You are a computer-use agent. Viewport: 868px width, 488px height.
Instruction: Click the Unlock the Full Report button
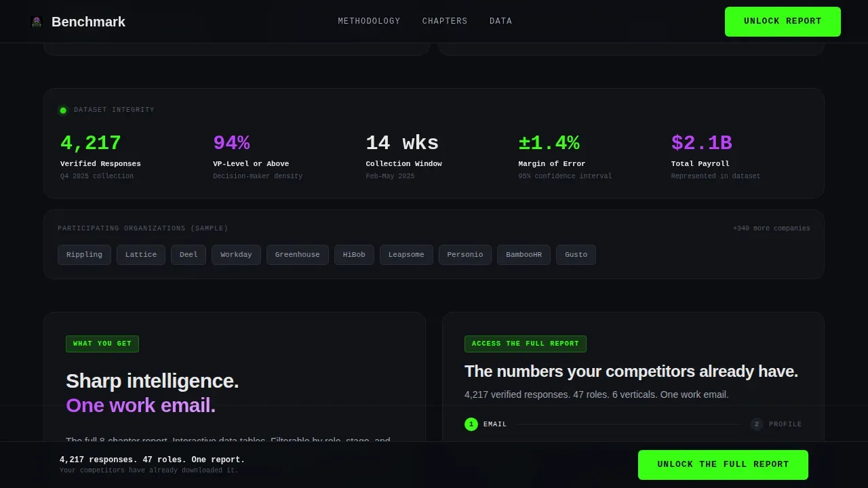pyautogui.click(x=723, y=465)
